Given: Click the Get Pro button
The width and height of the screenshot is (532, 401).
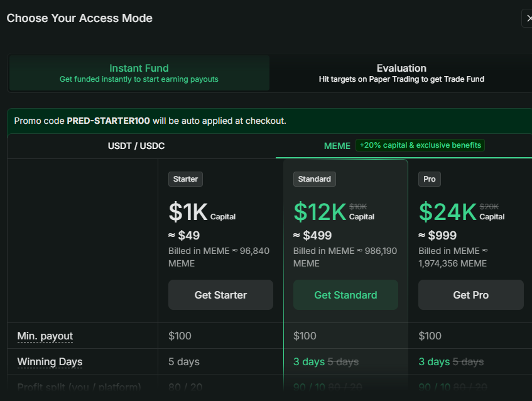Looking at the screenshot, I should [470, 295].
